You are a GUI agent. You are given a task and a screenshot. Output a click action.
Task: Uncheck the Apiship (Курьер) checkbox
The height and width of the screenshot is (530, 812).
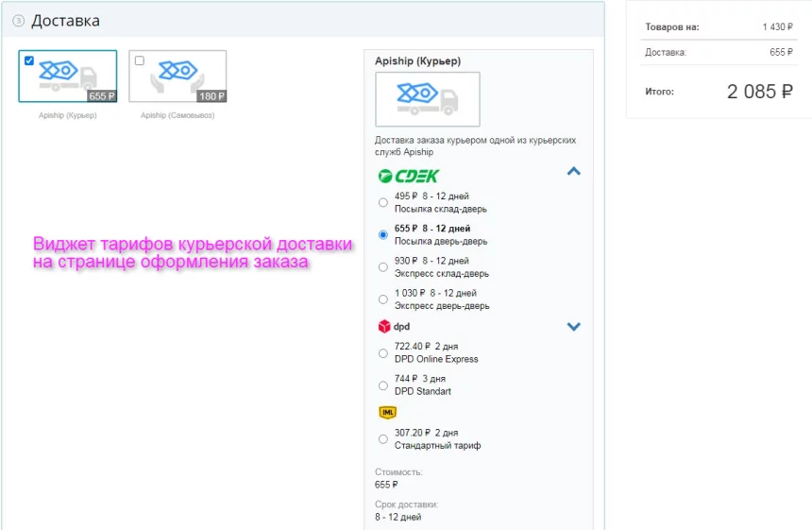(29, 60)
